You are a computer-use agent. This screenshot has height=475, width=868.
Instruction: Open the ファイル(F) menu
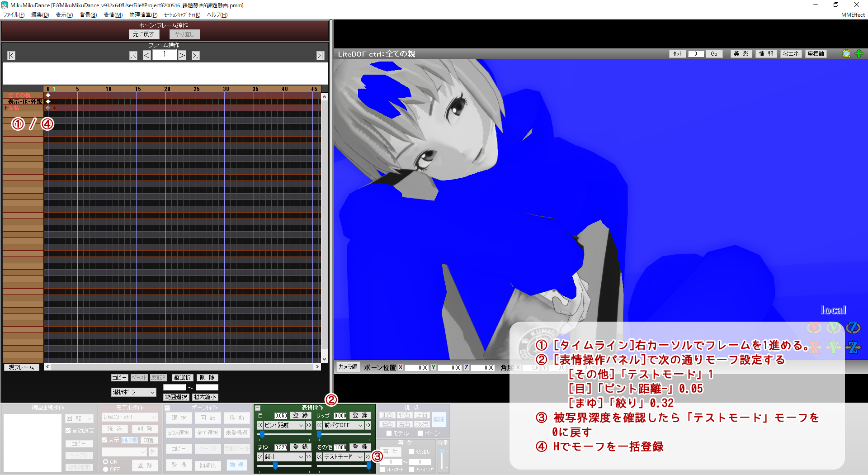(14, 14)
